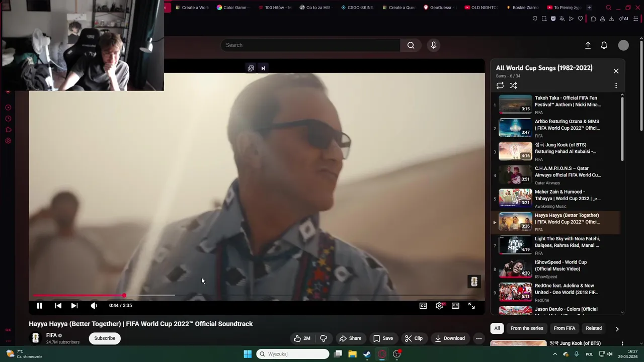The image size is (644, 362).
Task: Open Opera pinboards pin icon
Action: click(535, 19)
